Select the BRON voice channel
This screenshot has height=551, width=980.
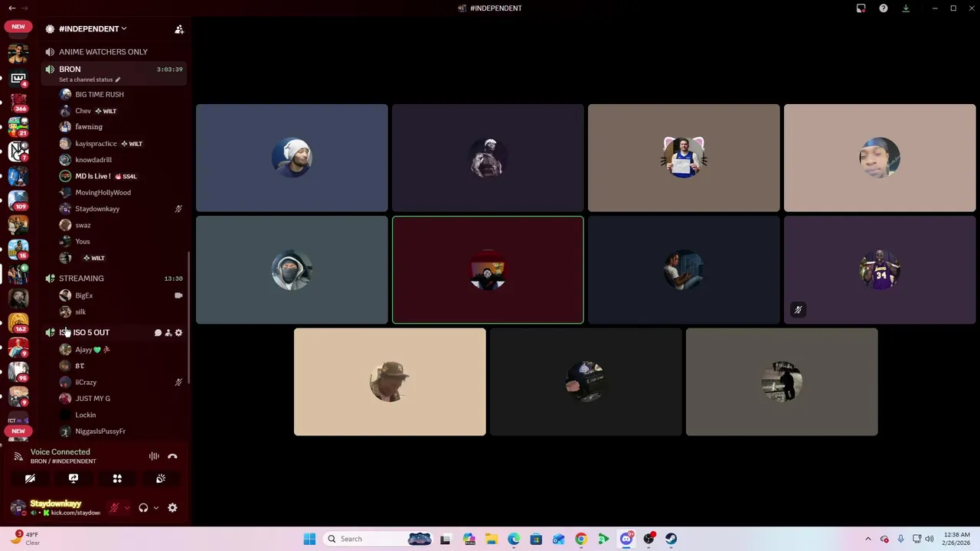coord(70,69)
